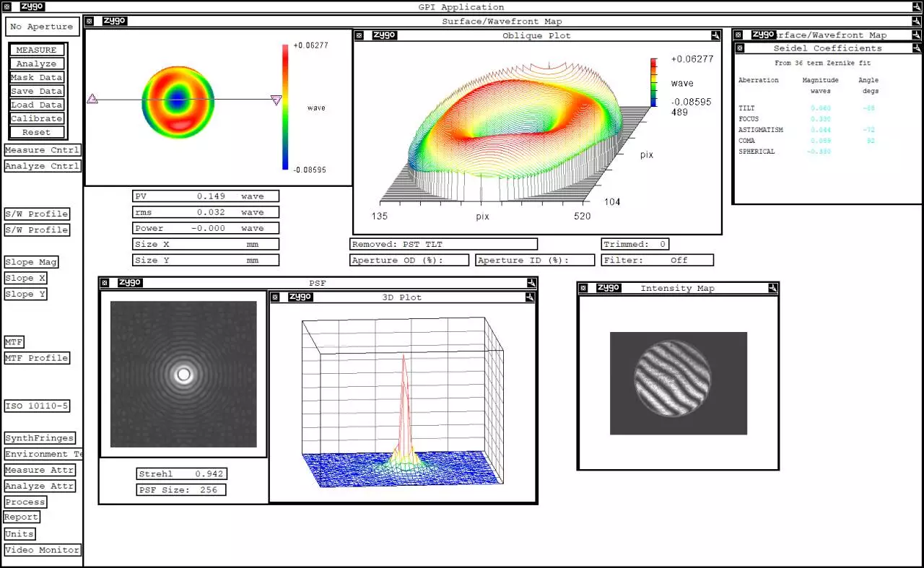This screenshot has height=568, width=924.
Task: Click the PSF Size 256 field
Action: (181, 490)
